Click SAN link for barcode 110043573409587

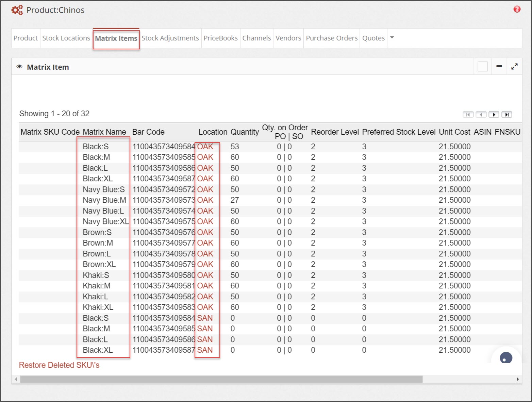point(205,350)
